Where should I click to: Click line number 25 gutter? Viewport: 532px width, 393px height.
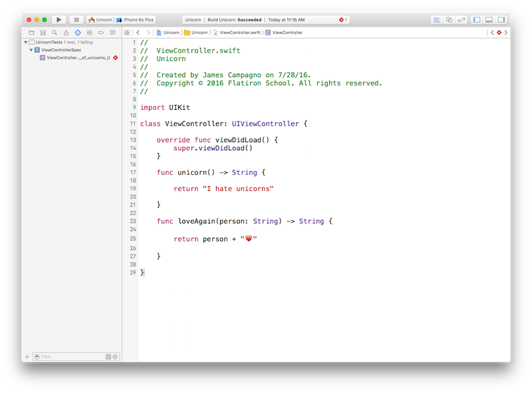tap(132, 239)
